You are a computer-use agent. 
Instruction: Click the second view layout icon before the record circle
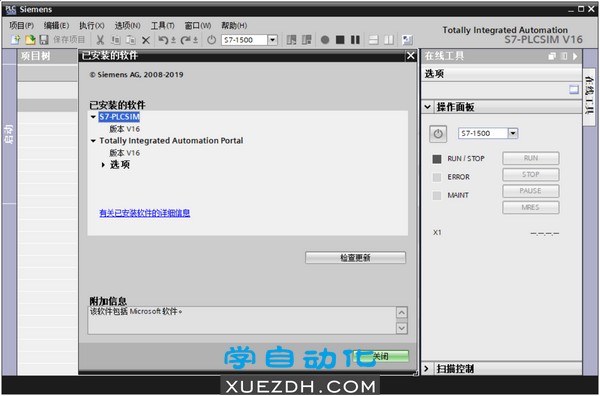click(307, 40)
